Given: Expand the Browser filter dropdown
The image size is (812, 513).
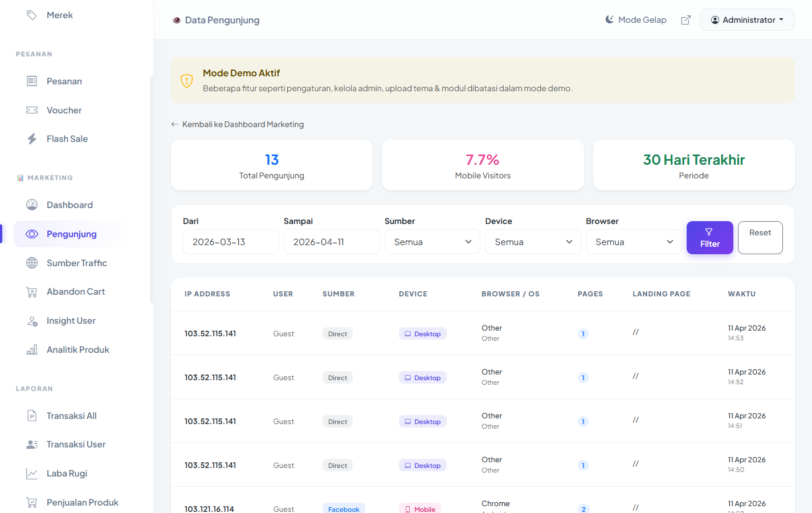Looking at the screenshot, I should click(x=634, y=242).
